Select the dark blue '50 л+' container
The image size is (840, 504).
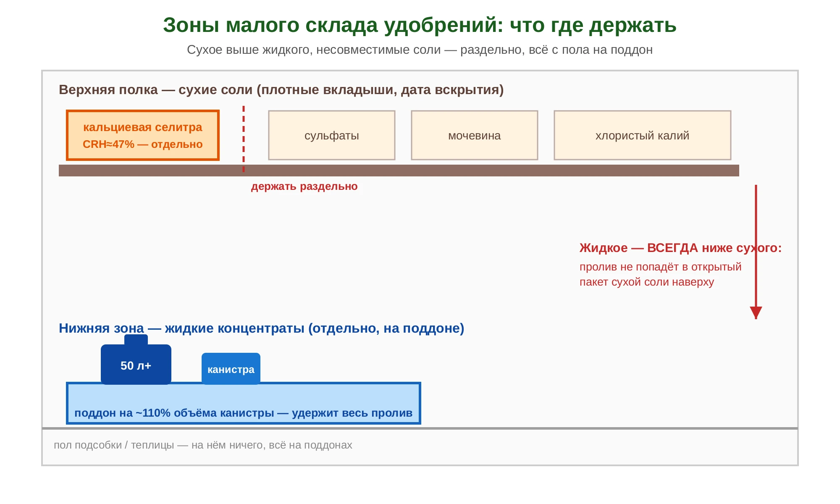(136, 364)
